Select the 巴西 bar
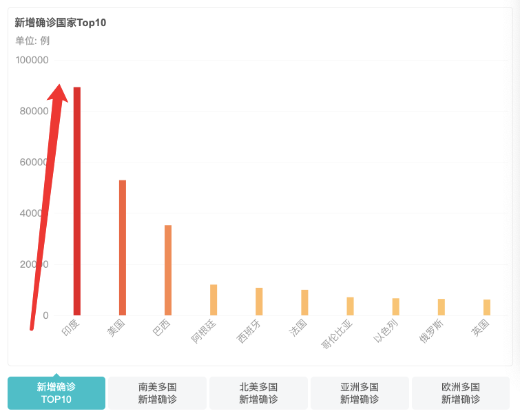Viewport: 520px width, 420px height. point(168,270)
